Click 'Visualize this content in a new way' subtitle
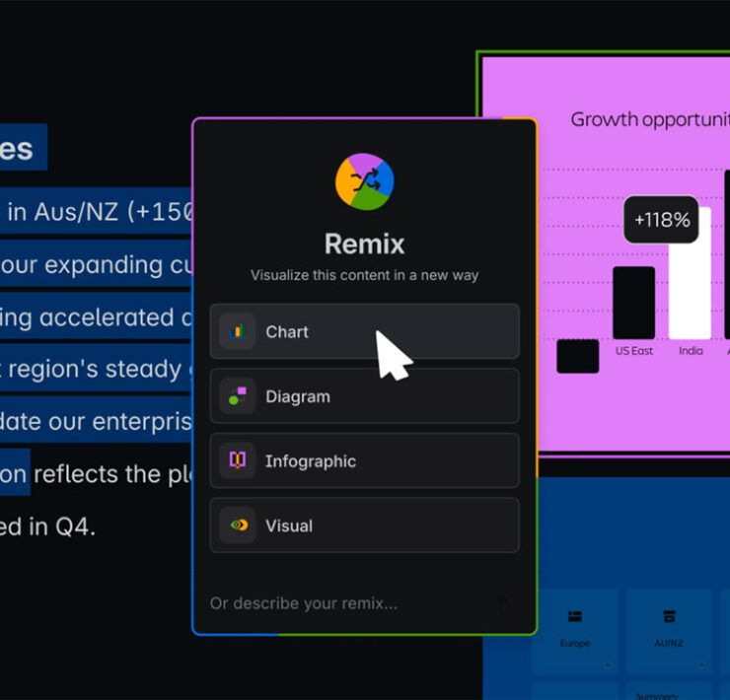The height and width of the screenshot is (700, 730). (x=365, y=275)
